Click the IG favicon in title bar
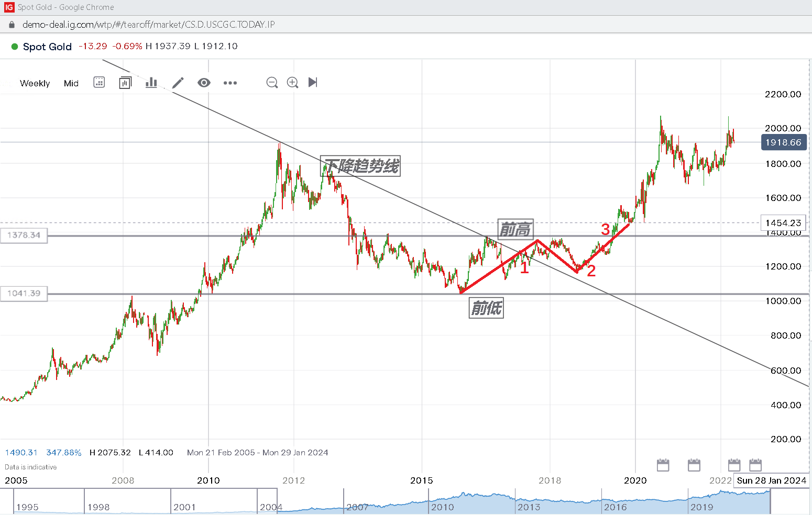 click(9, 7)
